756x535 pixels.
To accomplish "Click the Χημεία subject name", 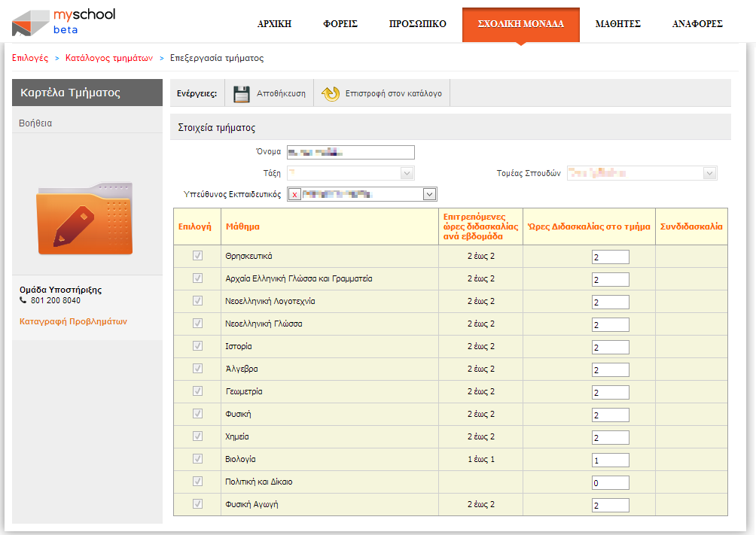I will coord(237,436).
